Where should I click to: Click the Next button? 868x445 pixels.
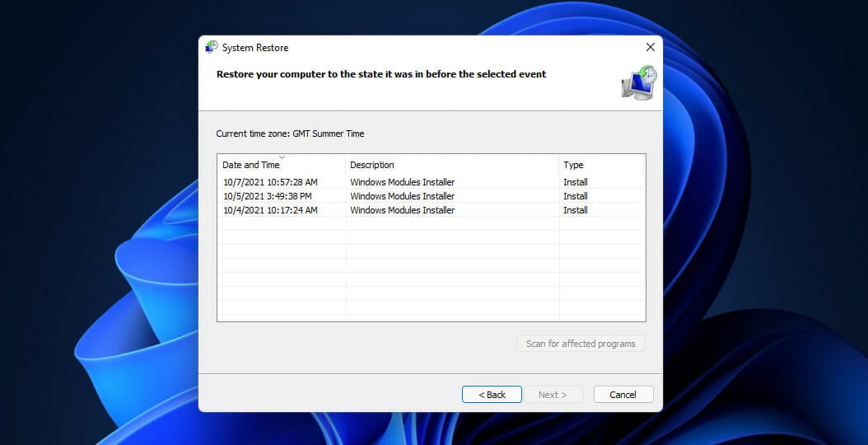(553, 395)
